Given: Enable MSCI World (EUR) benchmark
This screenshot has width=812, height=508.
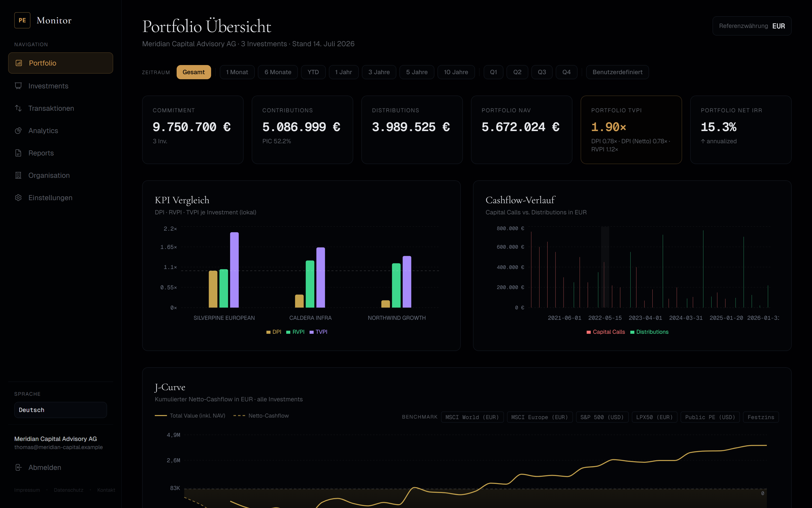Looking at the screenshot, I should tap(472, 417).
